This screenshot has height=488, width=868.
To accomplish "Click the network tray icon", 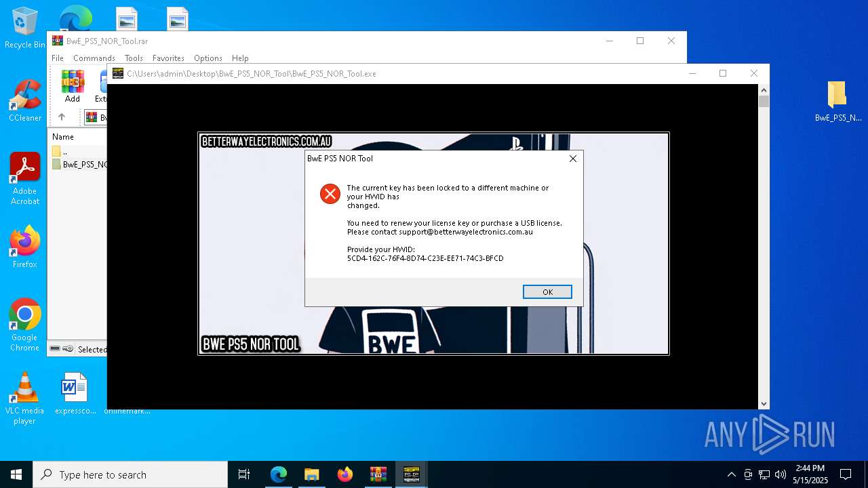I will click(764, 474).
